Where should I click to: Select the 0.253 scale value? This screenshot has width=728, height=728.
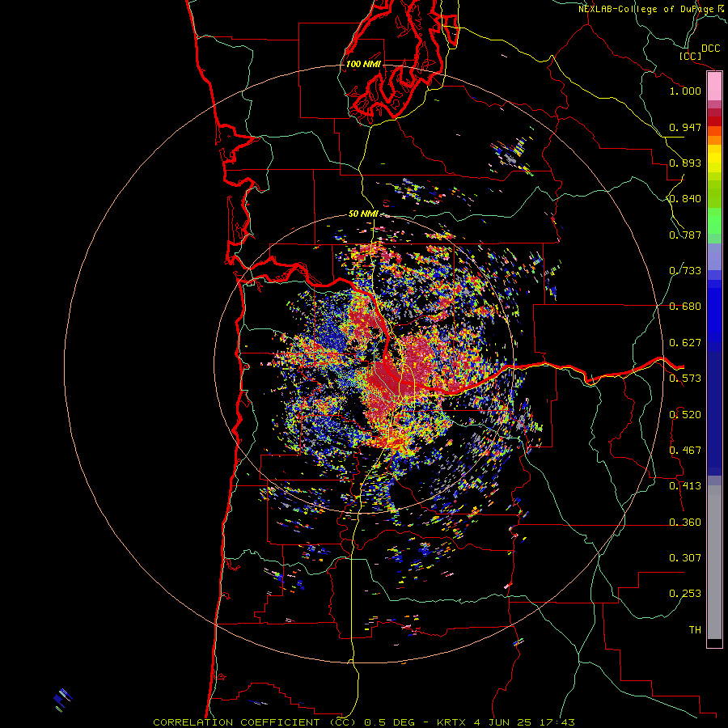click(685, 594)
